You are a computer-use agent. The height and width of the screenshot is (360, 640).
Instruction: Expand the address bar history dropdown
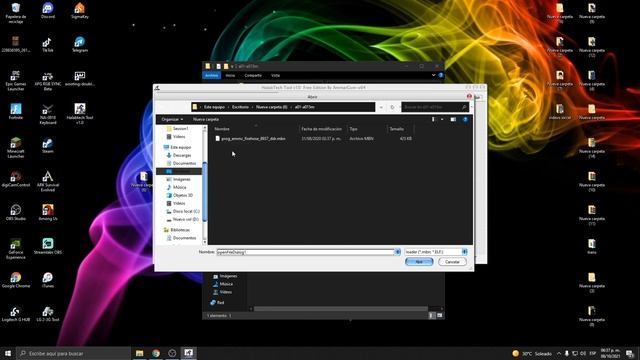pos(381,107)
